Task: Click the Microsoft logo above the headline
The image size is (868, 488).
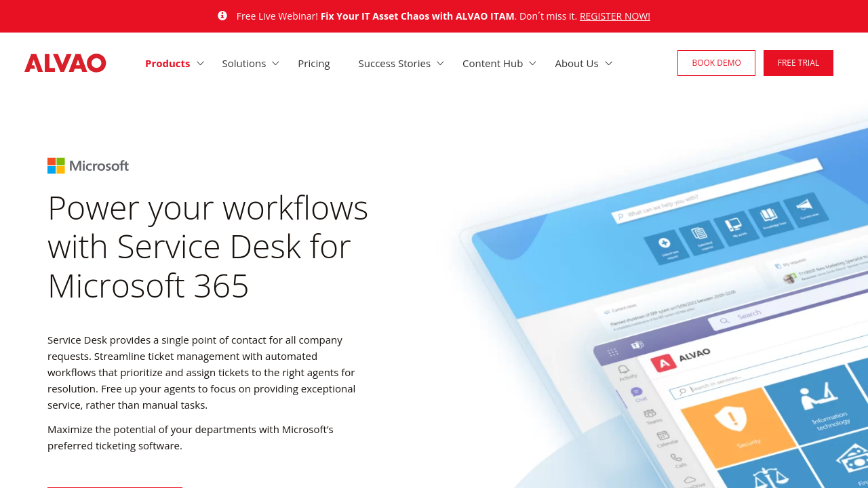Action: click(88, 166)
